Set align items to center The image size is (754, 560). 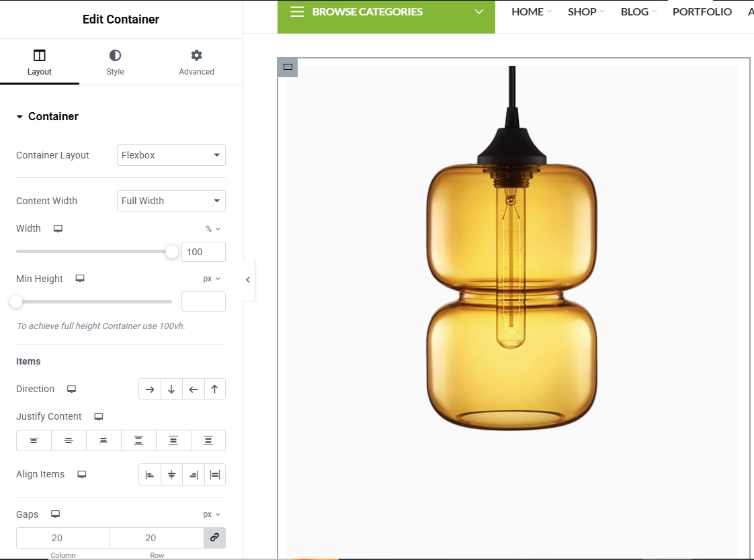[x=171, y=475]
